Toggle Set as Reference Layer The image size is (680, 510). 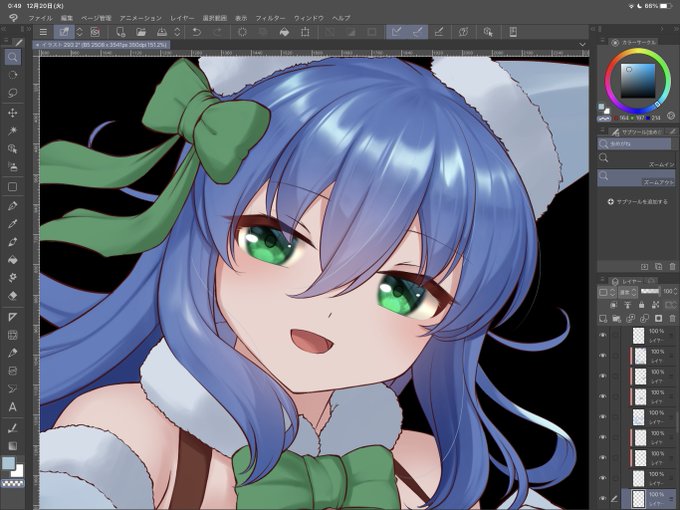coord(628,305)
